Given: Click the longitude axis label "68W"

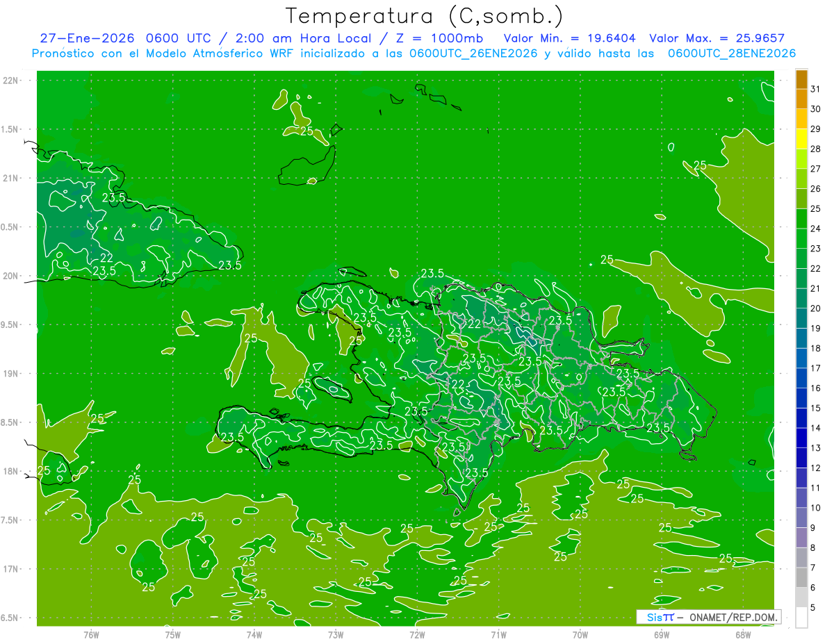Looking at the screenshot, I should tap(743, 635).
